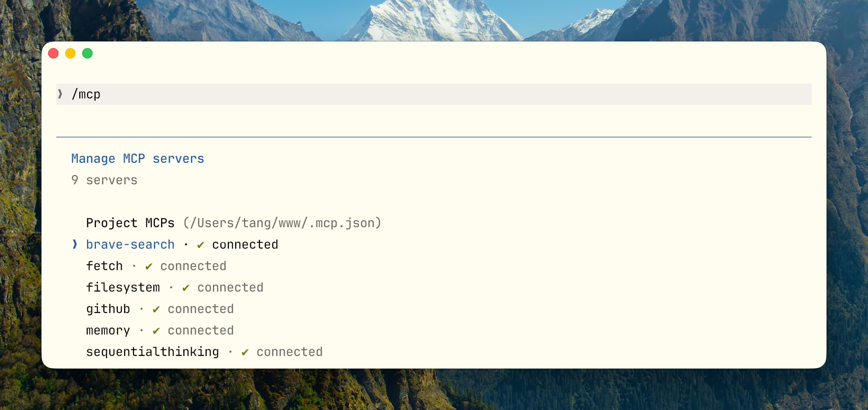Screen dimensions: 868x410
Task: Click the checkmark icon beside filesystem
Action: 186,288
